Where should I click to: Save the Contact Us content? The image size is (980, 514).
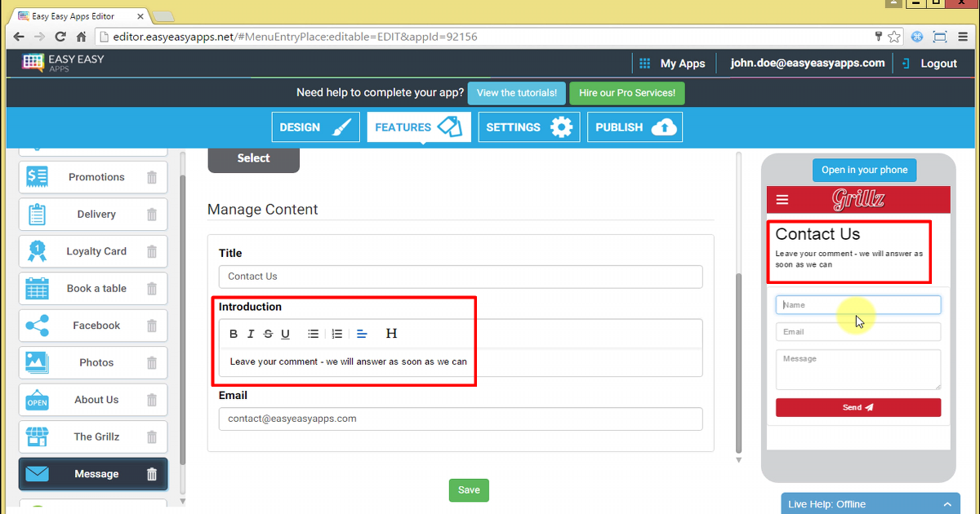pos(468,490)
